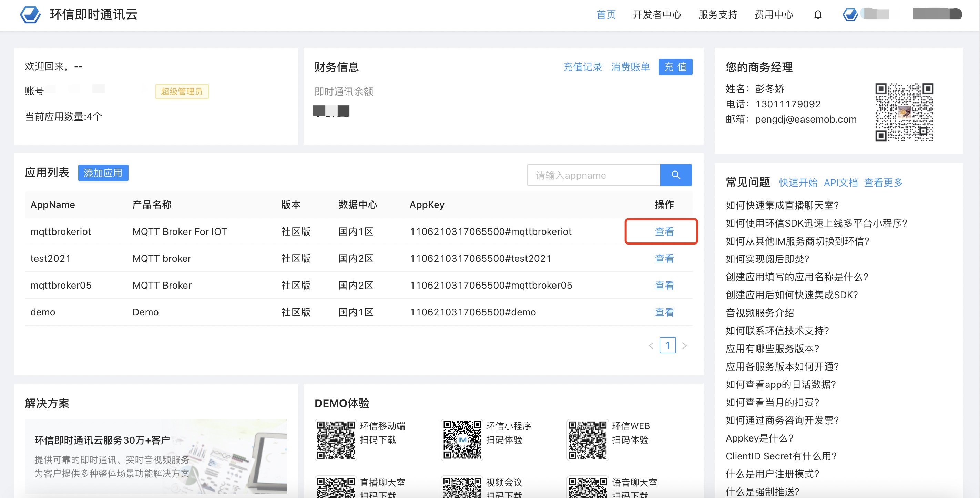
Task: Click the business manager QR code
Action: pos(904,112)
